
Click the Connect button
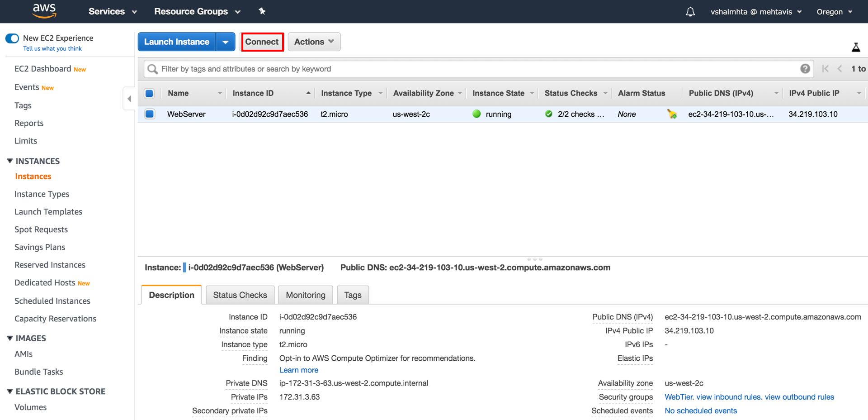click(x=262, y=42)
